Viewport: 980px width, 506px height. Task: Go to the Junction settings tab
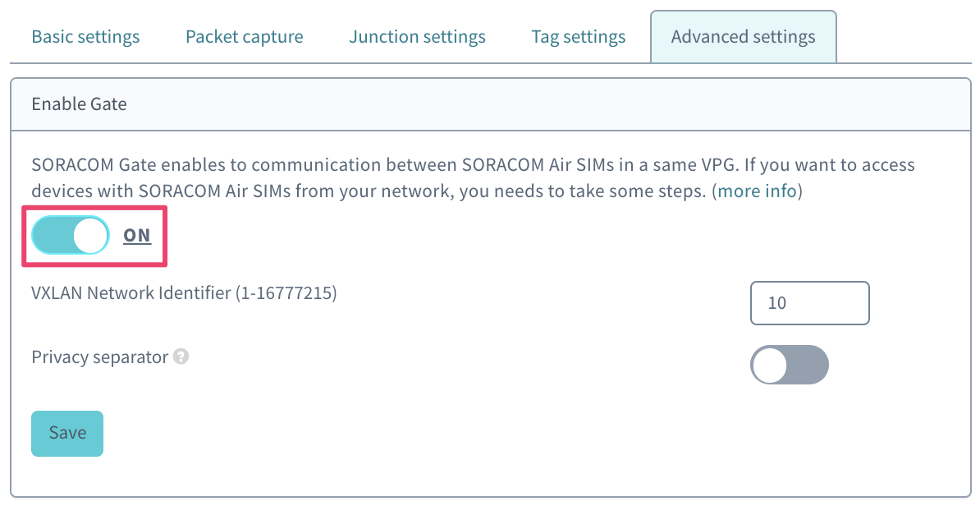click(417, 37)
